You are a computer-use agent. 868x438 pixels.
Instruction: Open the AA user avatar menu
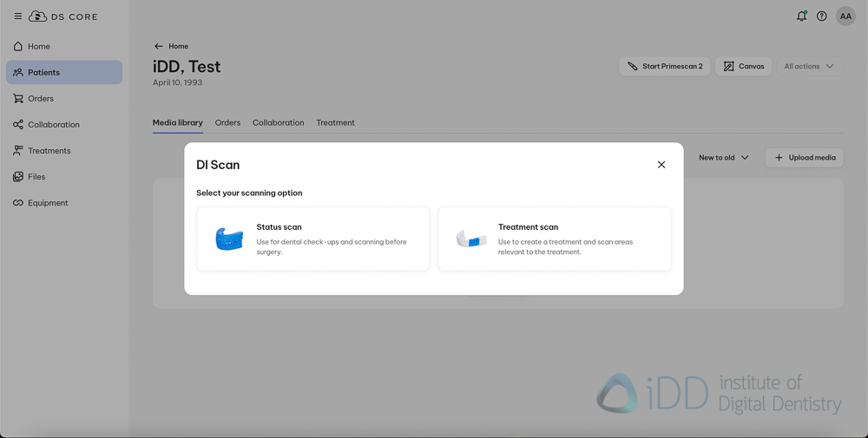(x=845, y=16)
